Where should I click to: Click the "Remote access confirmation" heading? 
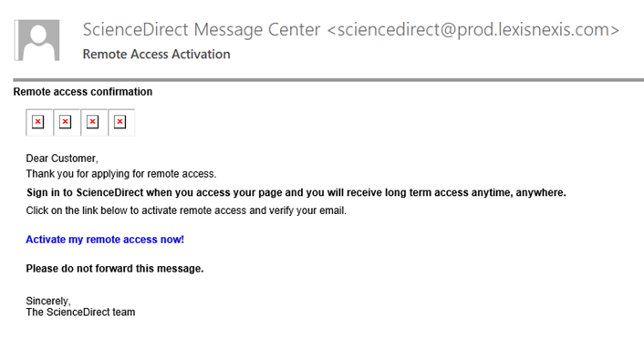click(83, 91)
